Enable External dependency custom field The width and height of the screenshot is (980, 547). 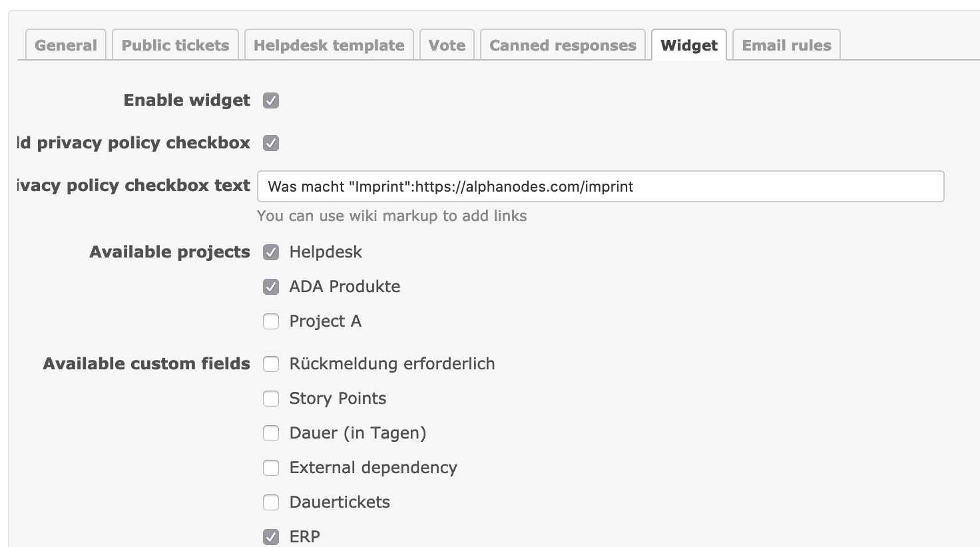[271, 468]
